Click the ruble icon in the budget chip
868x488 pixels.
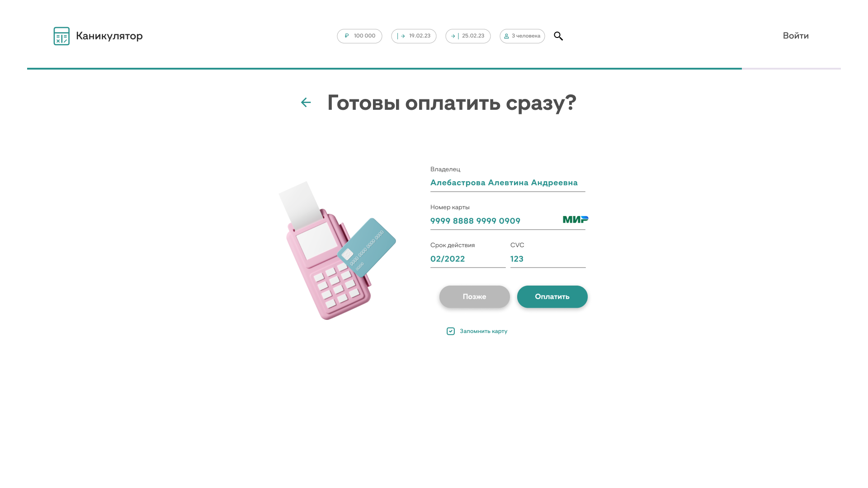point(347,36)
